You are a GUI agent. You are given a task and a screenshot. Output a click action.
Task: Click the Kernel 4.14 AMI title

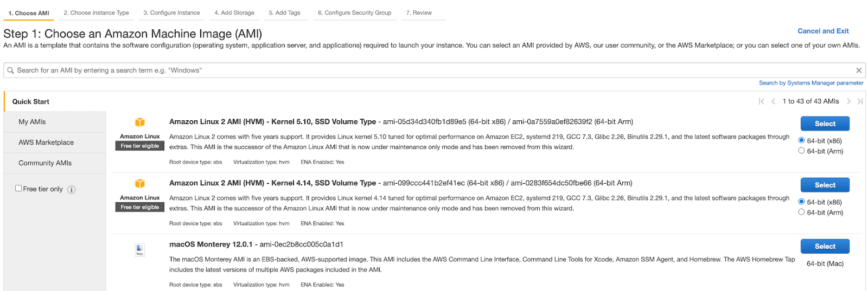pyautogui.click(x=272, y=183)
